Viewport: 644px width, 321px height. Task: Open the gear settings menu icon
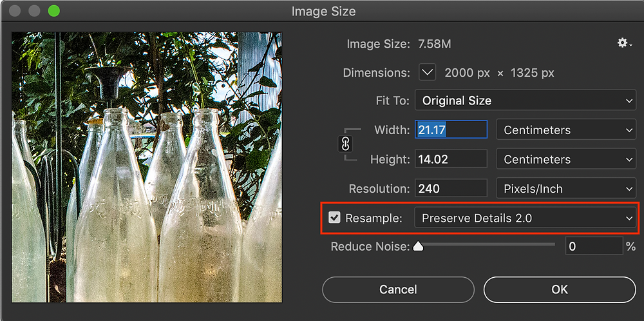[x=624, y=43]
